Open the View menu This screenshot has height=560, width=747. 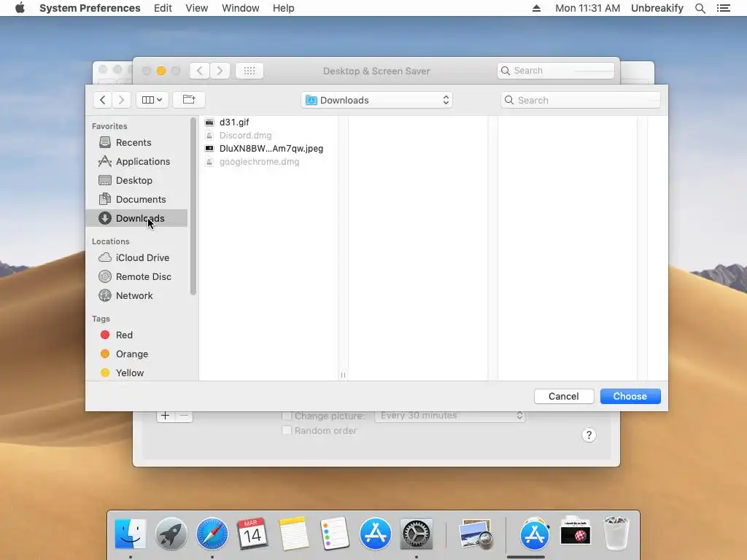pyautogui.click(x=197, y=8)
